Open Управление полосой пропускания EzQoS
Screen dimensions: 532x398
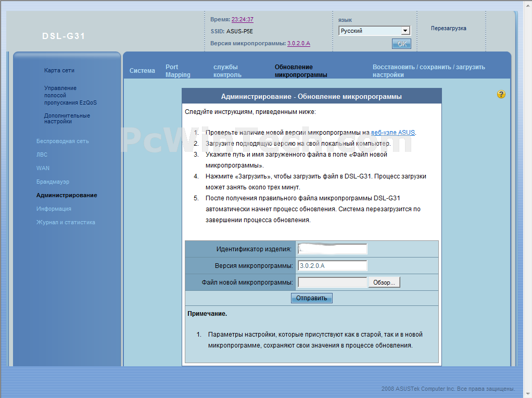pos(70,95)
